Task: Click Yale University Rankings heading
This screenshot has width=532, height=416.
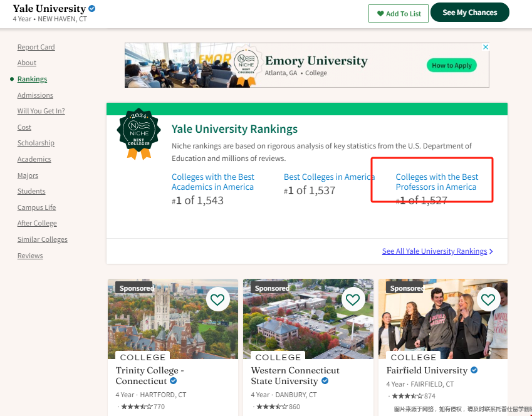Action: pos(234,129)
